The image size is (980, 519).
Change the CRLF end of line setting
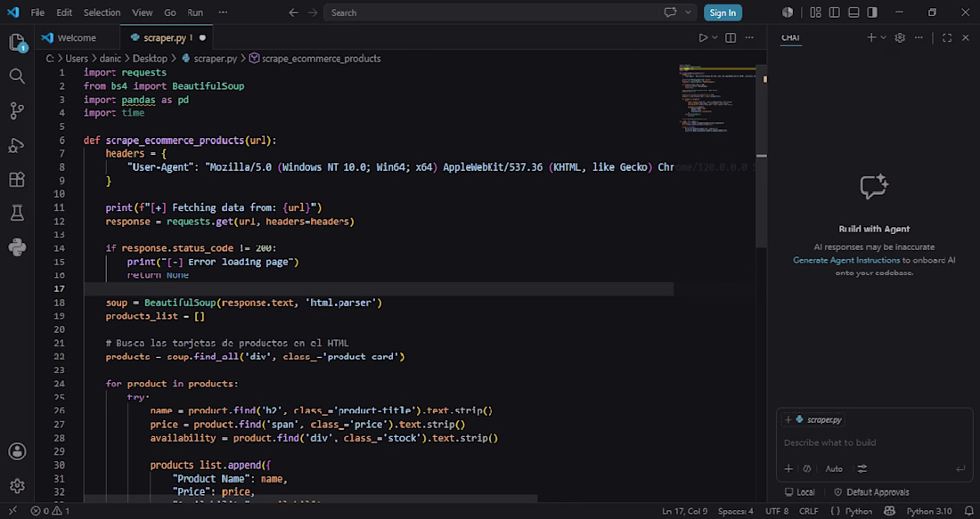point(808,511)
